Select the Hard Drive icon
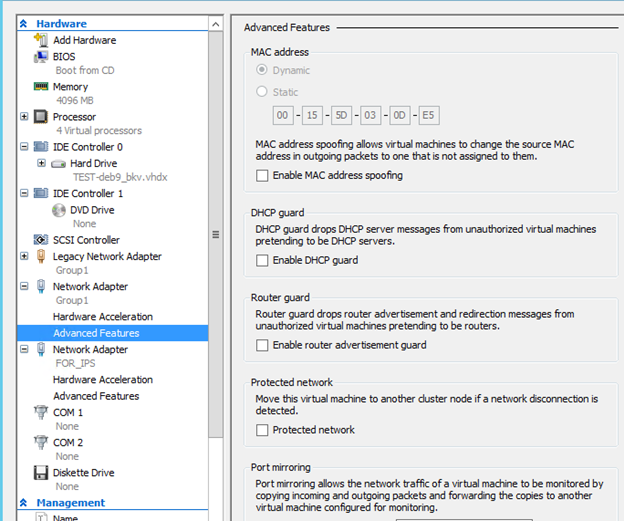The height and width of the screenshot is (521, 624). click(x=58, y=164)
